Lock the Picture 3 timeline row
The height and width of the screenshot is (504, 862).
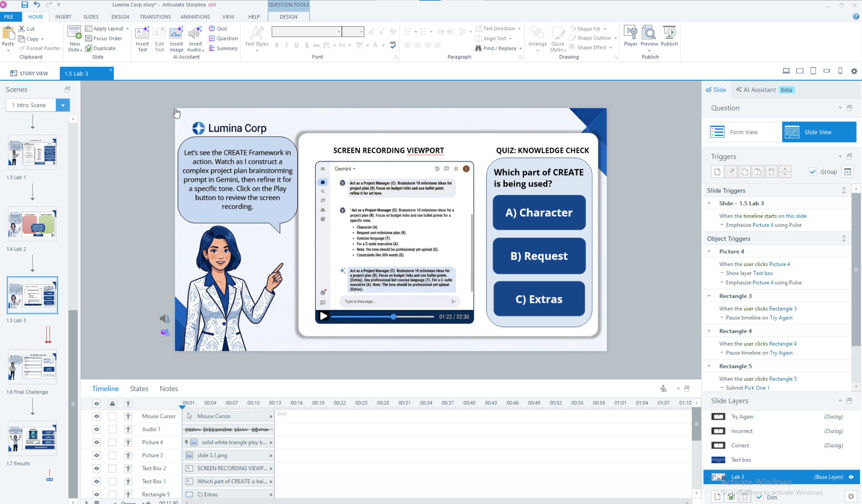[x=112, y=455]
